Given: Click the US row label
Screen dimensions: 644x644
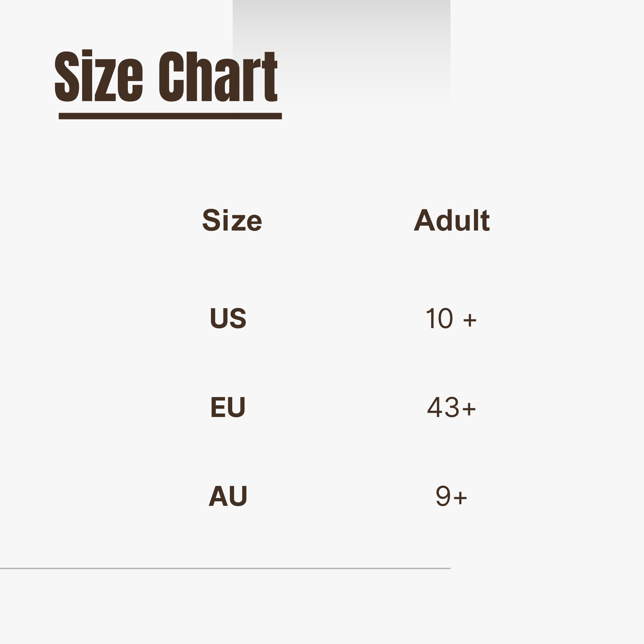Looking at the screenshot, I should pos(228,318).
